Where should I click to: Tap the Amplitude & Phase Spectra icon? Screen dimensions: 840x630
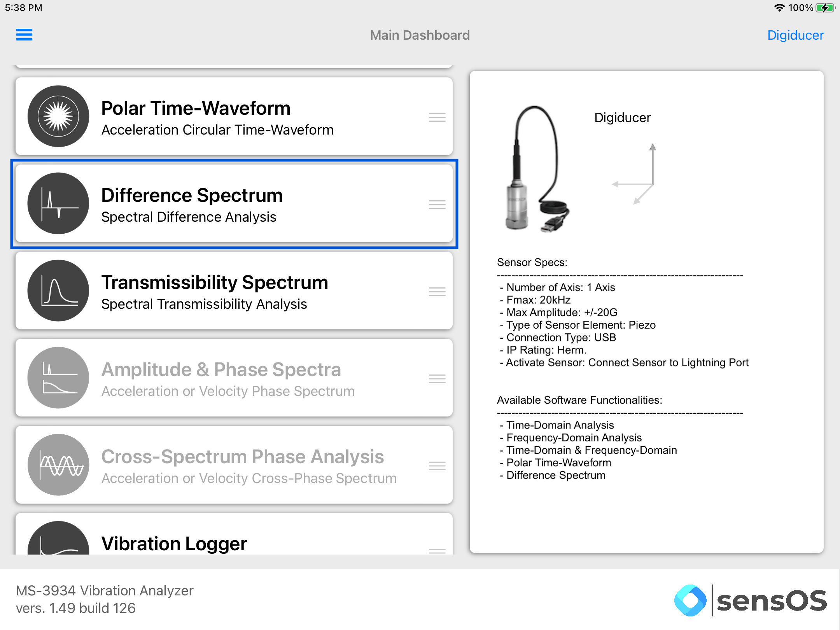tap(58, 378)
